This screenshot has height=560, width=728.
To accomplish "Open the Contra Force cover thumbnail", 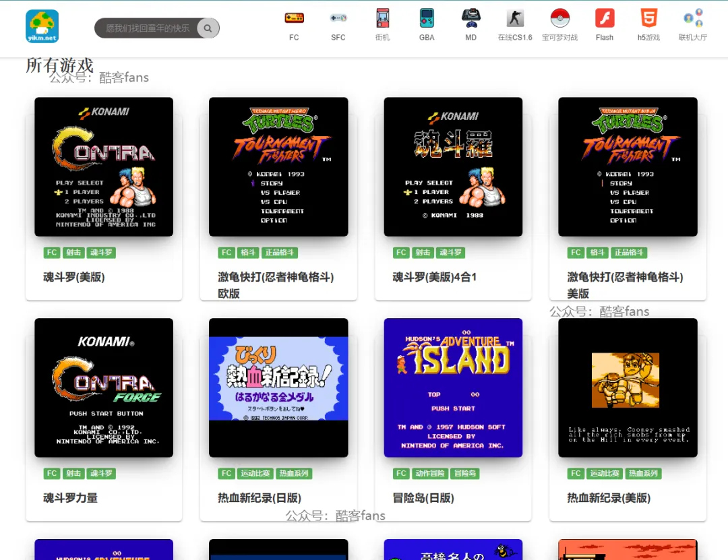I will [104, 387].
